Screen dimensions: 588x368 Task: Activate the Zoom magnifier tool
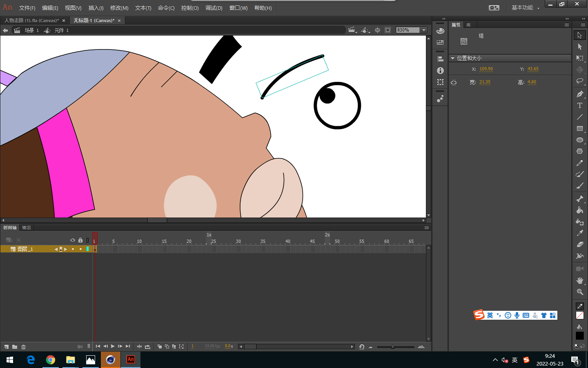(579, 292)
